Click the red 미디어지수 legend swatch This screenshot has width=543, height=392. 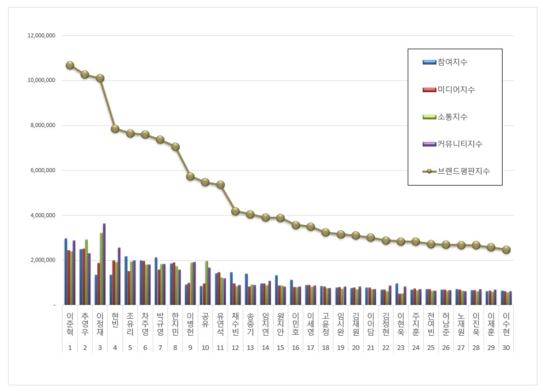[429, 90]
